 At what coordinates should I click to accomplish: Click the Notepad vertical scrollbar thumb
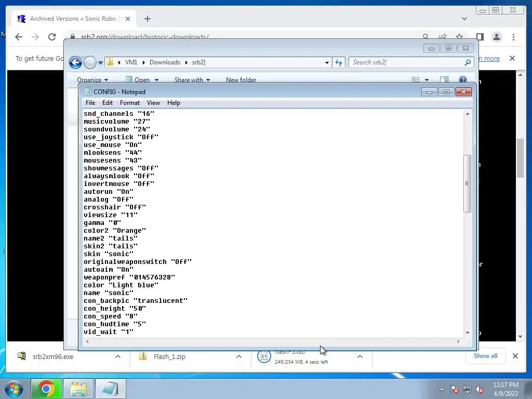click(x=468, y=183)
